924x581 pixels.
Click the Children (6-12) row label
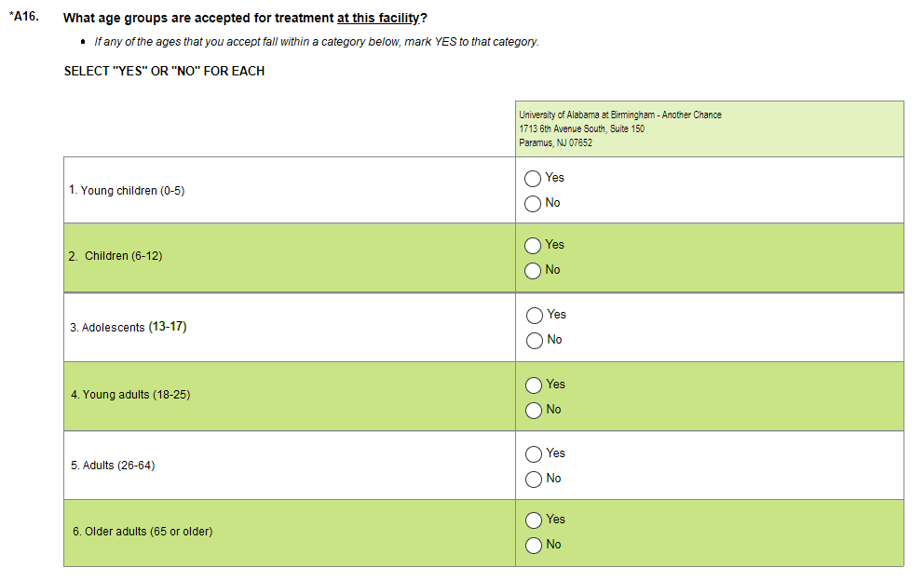click(x=115, y=256)
